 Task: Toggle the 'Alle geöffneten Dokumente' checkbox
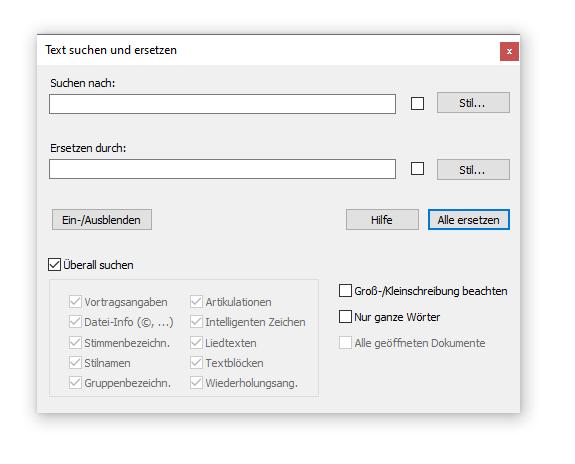pos(345,343)
